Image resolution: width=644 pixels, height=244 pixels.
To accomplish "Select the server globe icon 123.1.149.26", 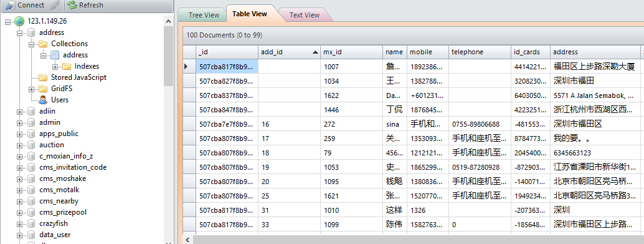I will pos(19,21).
